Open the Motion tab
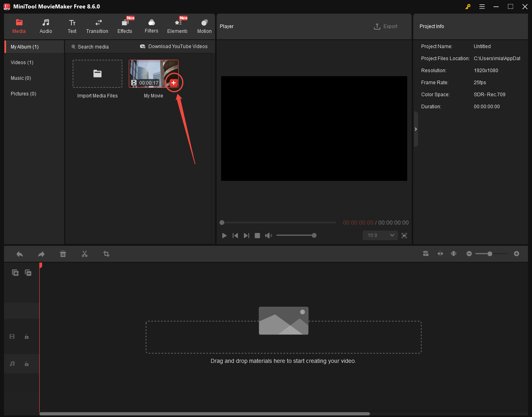Screen dimensions: 532x417 pyautogui.click(x=204, y=26)
